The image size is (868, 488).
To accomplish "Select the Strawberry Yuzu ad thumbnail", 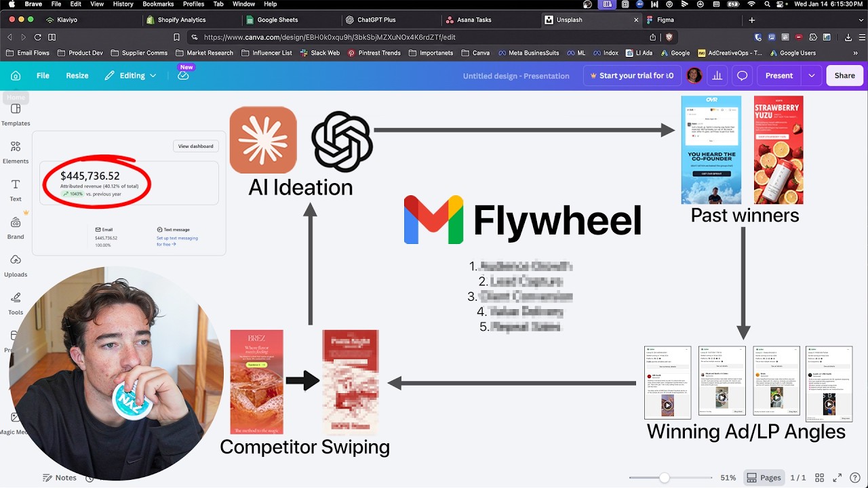I will pyautogui.click(x=778, y=150).
